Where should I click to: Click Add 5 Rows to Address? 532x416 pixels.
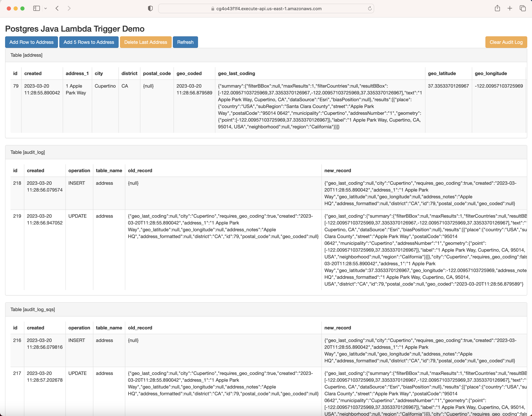pos(89,42)
